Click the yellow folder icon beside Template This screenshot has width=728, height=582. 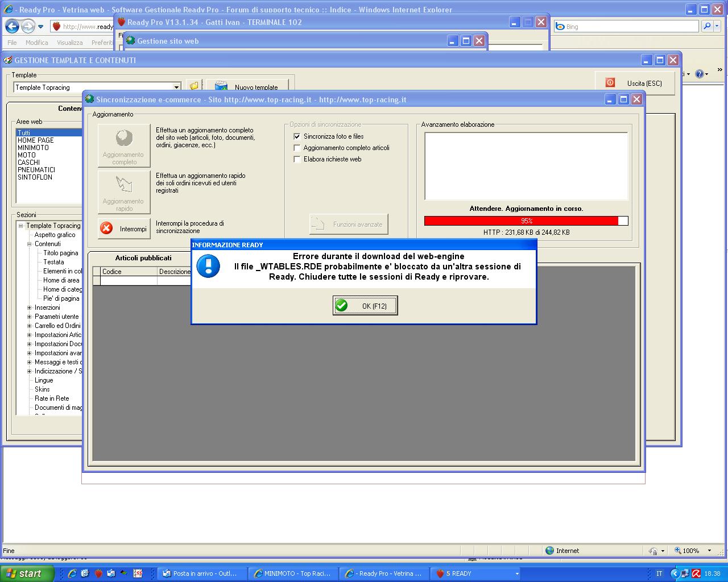(x=195, y=86)
